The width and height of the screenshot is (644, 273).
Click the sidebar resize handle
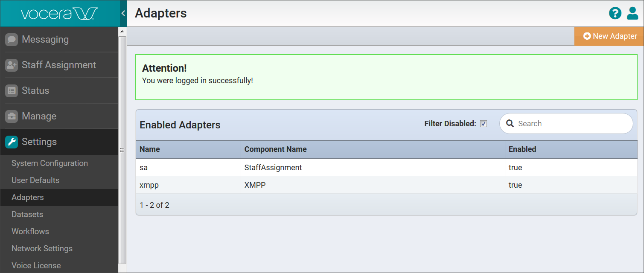[122, 150]
